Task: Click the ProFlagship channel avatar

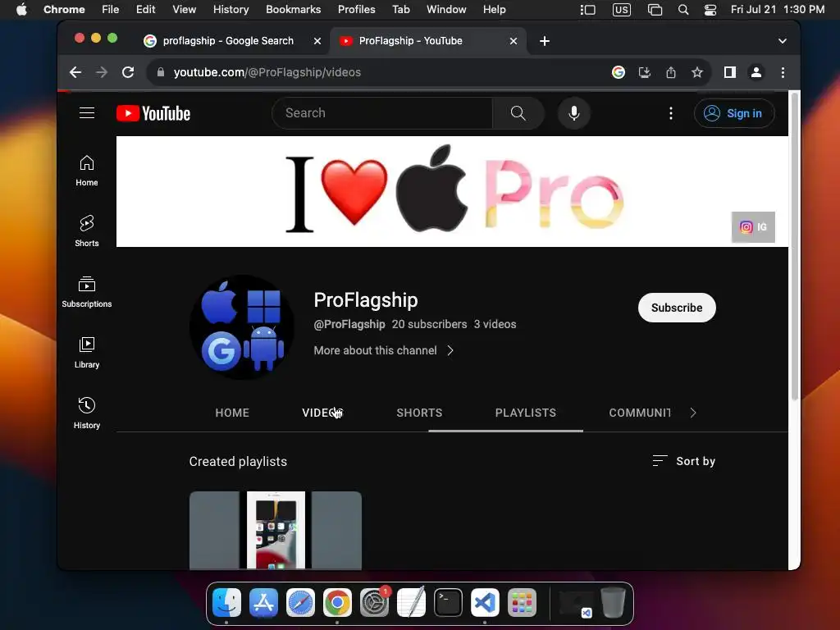Action: pos(242,327)
